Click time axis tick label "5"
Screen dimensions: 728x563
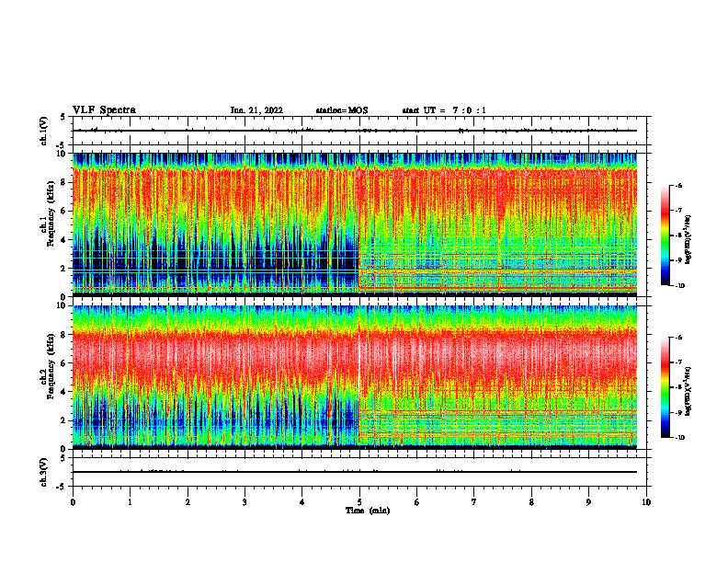point(359,502)
